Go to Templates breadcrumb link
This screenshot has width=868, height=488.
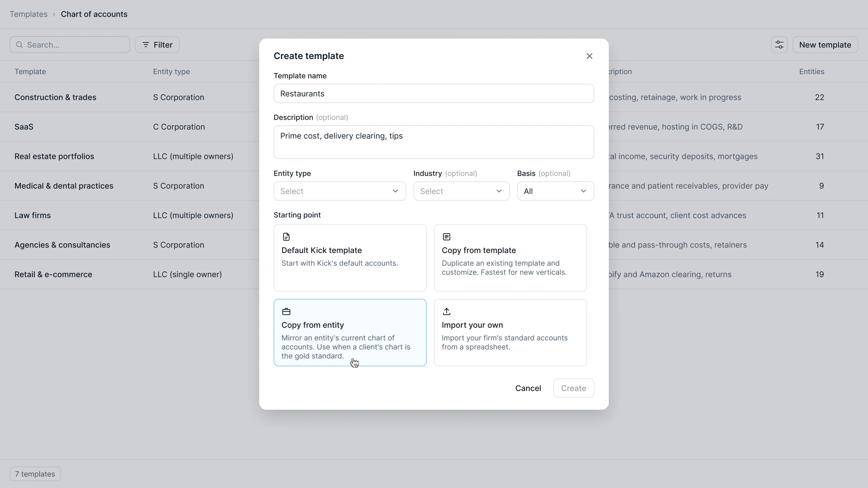29,14
